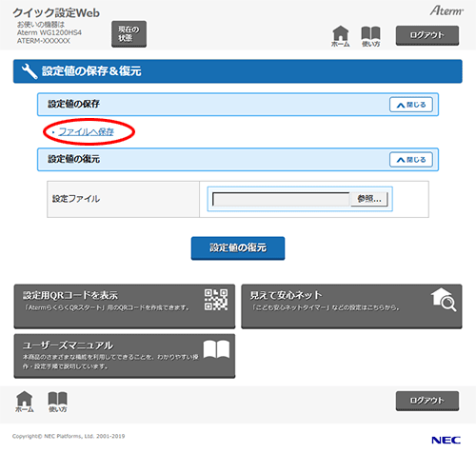Click the クイック設定Web title
Screen dimensions: 476x453
tap(56, 13)
